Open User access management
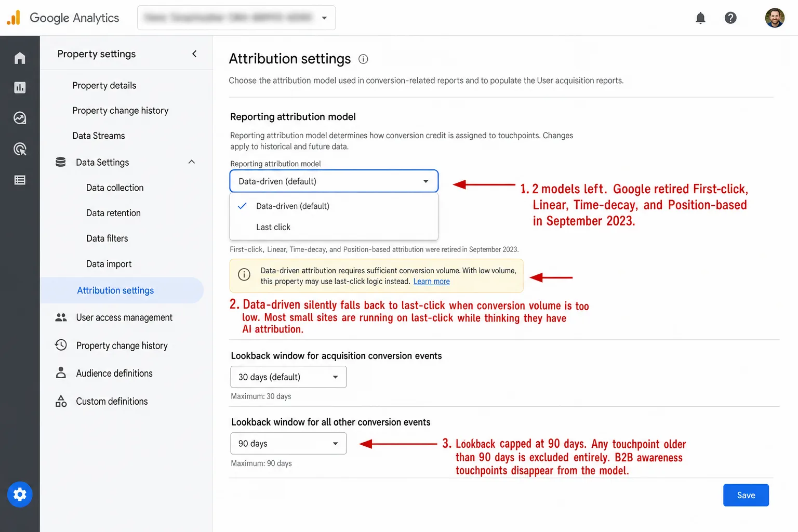The height and width of the screenshot is (532, 798). click(x=124, y=317)
